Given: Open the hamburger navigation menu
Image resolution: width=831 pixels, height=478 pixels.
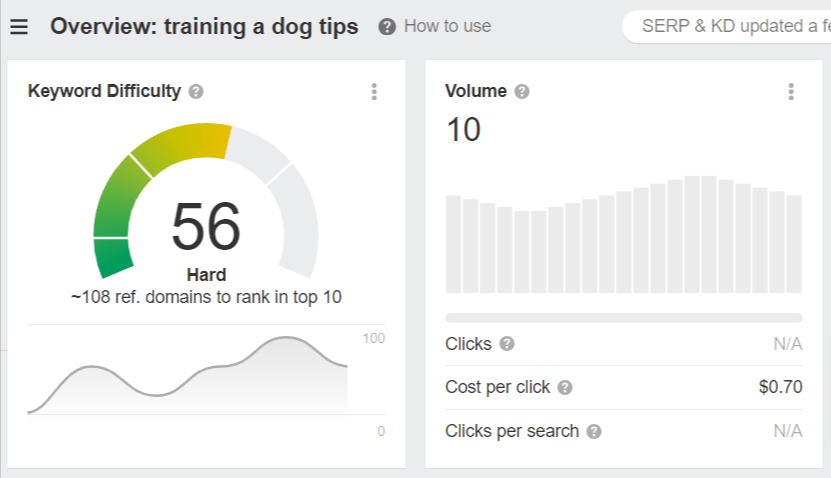Looking at the screenshot, I should coord(19,26).
